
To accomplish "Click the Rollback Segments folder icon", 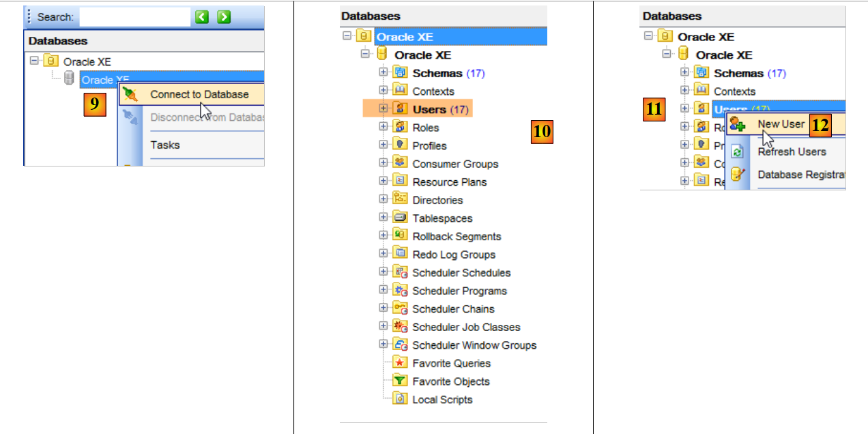I will tap(401, 236).
